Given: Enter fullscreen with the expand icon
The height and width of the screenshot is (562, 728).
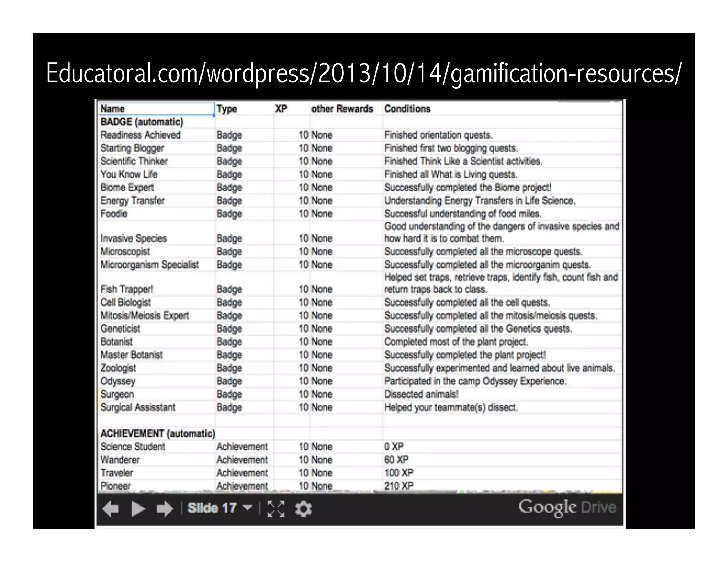Looking at the screenshot, I should click(x=276, y=509).
